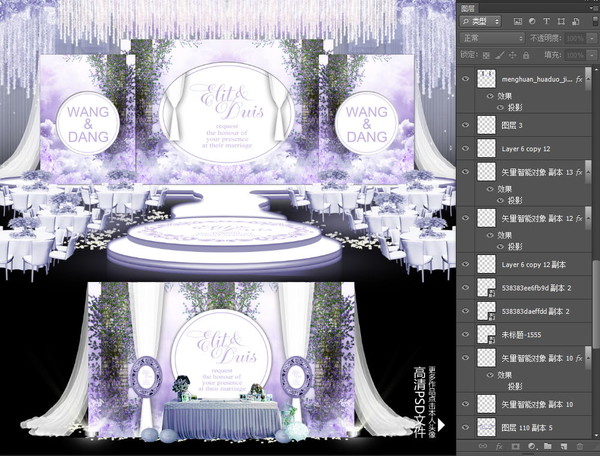Click fx indicator on 矢量智能对象 副本 10
Image resolution: width=600 pixels, height=456 pixels.
579,358
